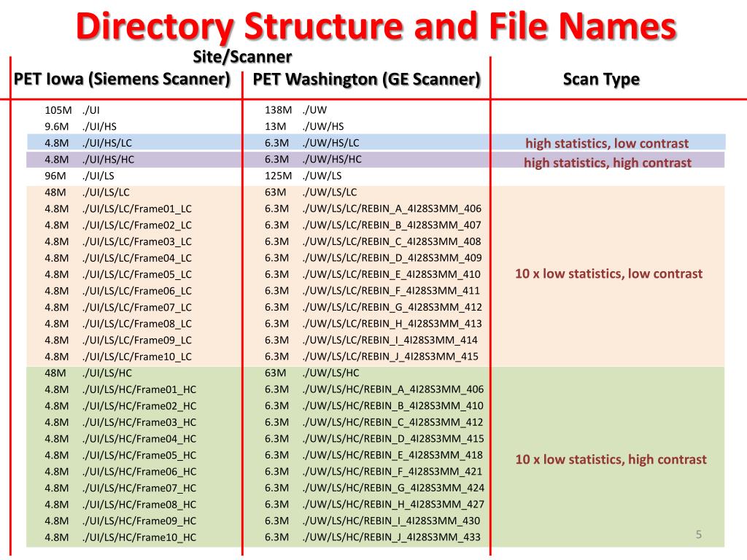747x560 pixels.
Task: Select './UI/LS/HC/Frame02_HC' path
Action: click(x=139, y=405)
